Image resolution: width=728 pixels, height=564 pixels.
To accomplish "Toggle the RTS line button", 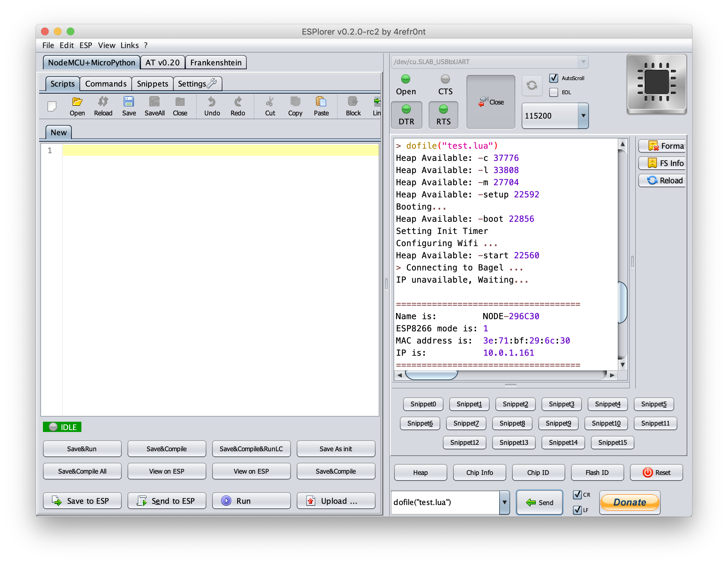I will pyautogui.click(x=443, y=115).
